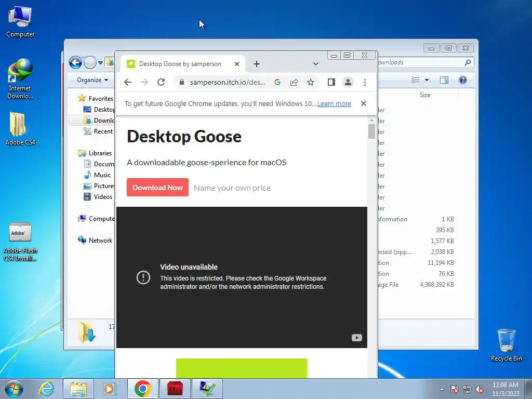Select the file sized 395 KB
The width and height of the screenshot is (532, 399).
pyautogui.click(x=417, y=230)
